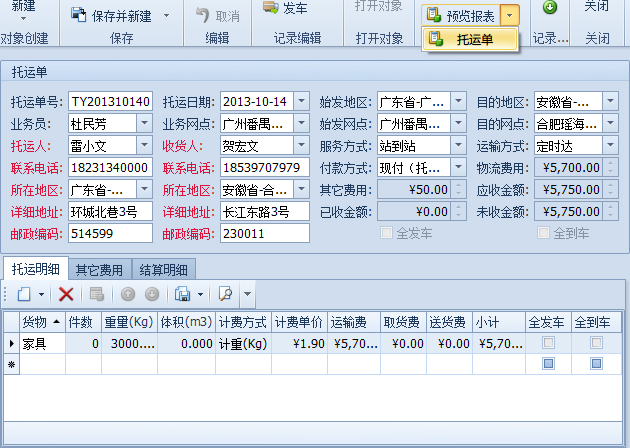Click the new record icon in grid toolbar

point(24,294)
